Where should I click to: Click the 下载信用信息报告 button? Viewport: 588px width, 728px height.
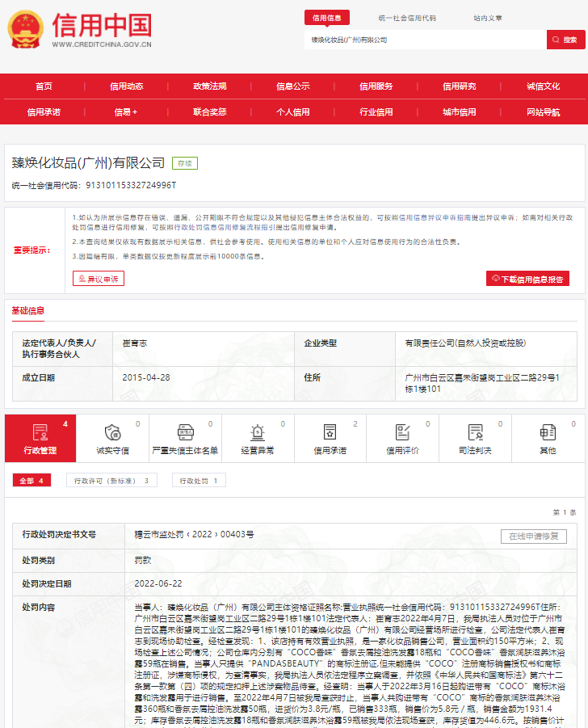527,279
